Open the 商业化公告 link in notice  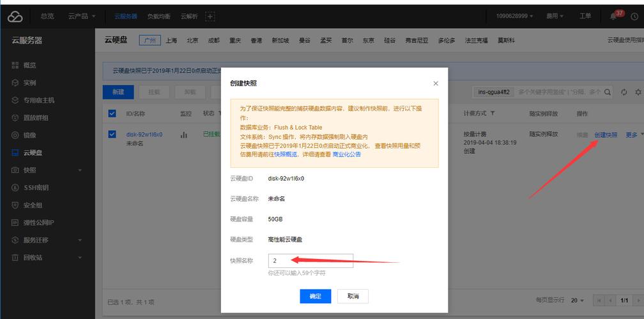pos(347,154)
